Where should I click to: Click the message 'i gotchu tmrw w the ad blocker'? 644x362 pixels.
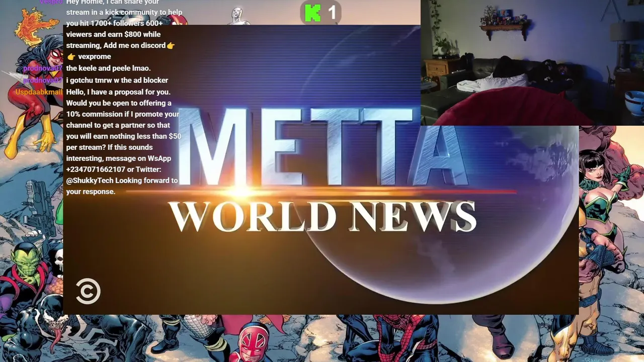pyautogui.click(x=117, y=80)
